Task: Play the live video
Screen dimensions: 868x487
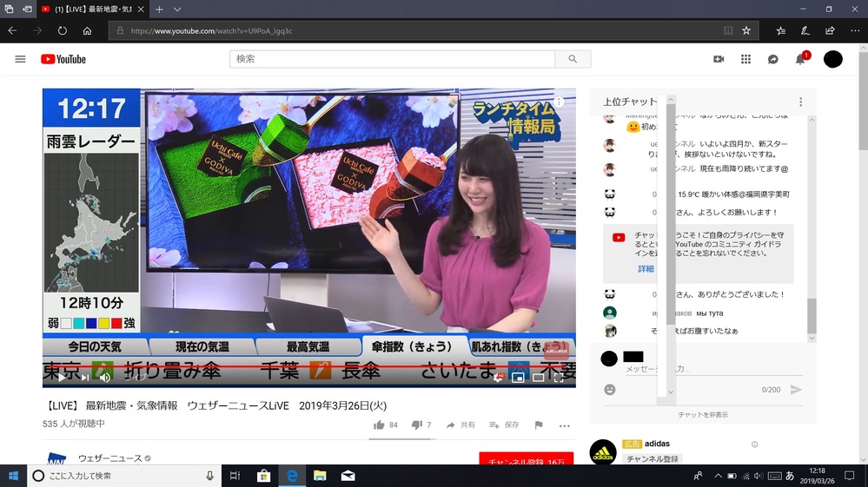Action: [x=62, y=378]
